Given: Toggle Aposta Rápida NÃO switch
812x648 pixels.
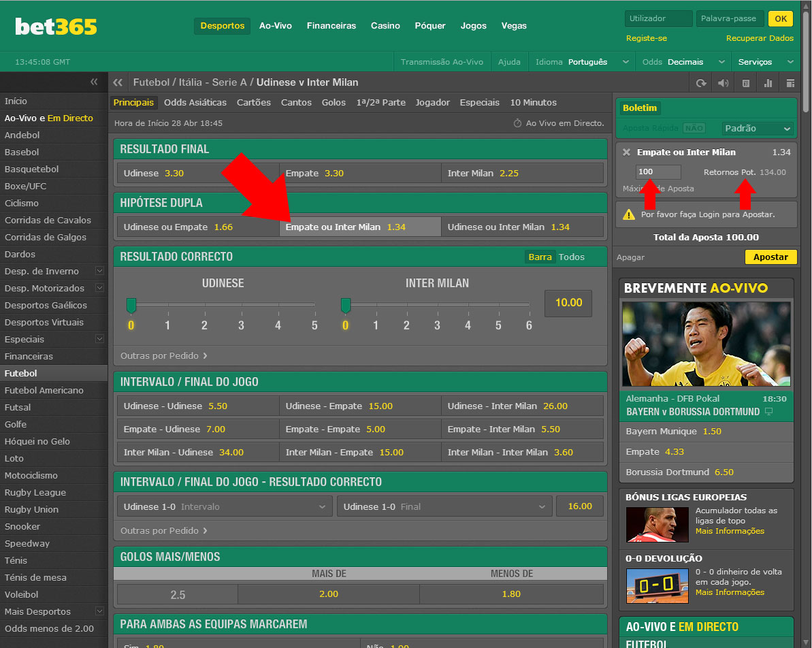Looking at the screenshot, I should click(694, 128).
